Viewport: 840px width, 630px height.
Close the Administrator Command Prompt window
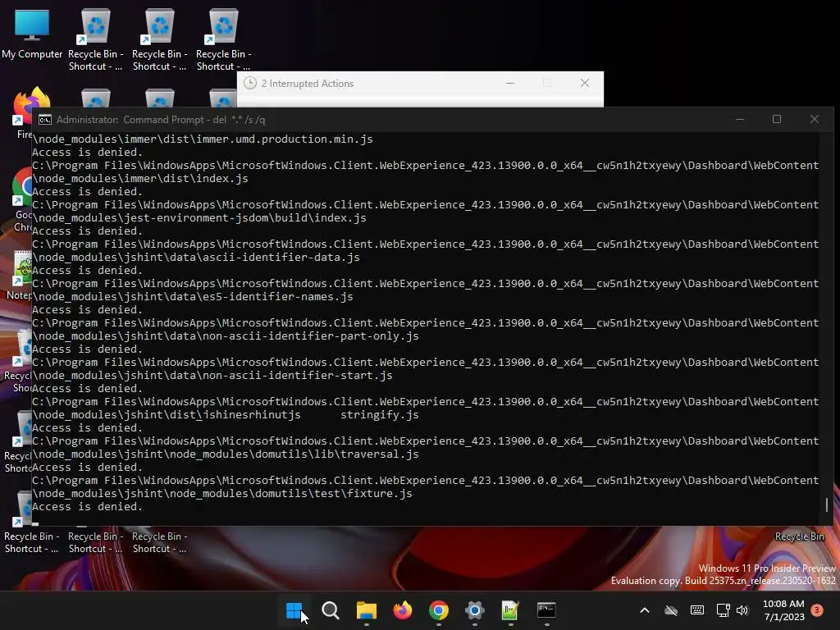[x=815, y=120]
